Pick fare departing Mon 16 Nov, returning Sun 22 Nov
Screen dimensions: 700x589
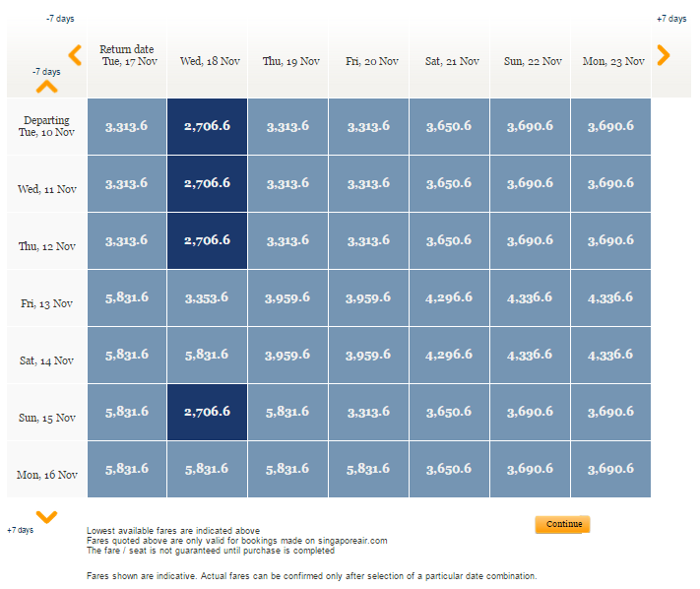coord(530,469)
